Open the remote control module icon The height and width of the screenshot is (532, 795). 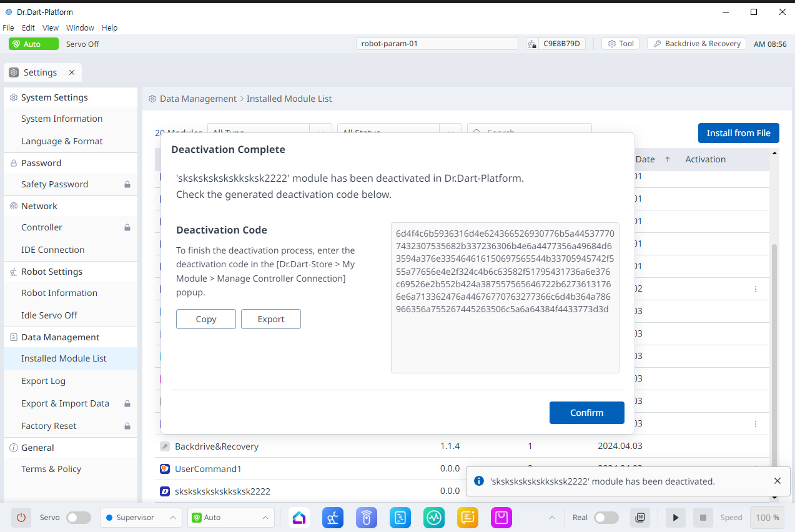367,518
